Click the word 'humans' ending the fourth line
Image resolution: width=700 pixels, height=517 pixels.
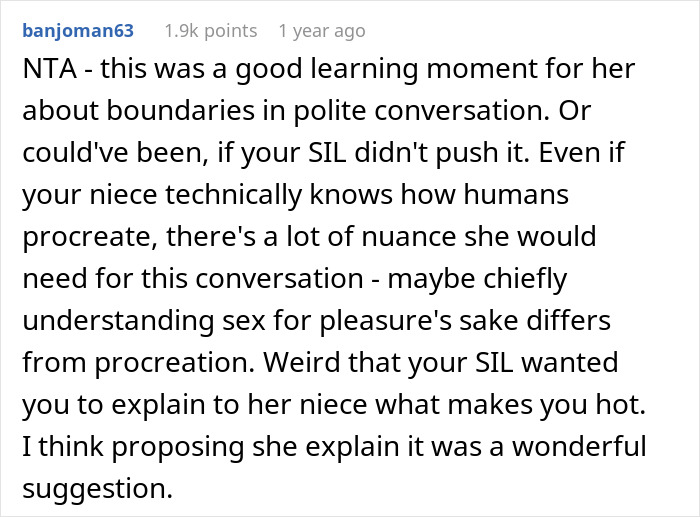pyautogui.click(x=516, y=194)
